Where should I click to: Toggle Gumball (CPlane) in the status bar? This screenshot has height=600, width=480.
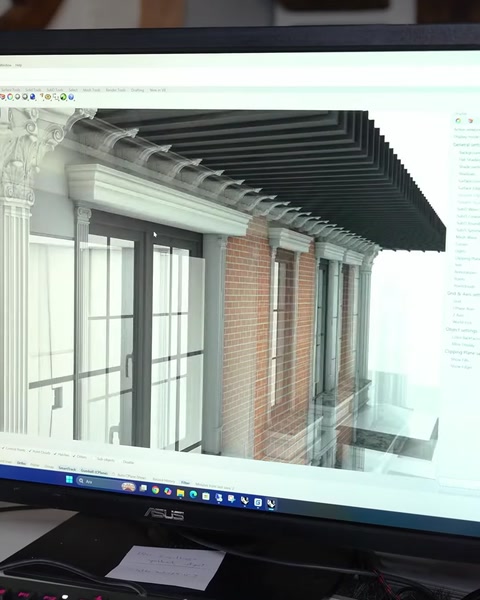[x=94, y=471]
